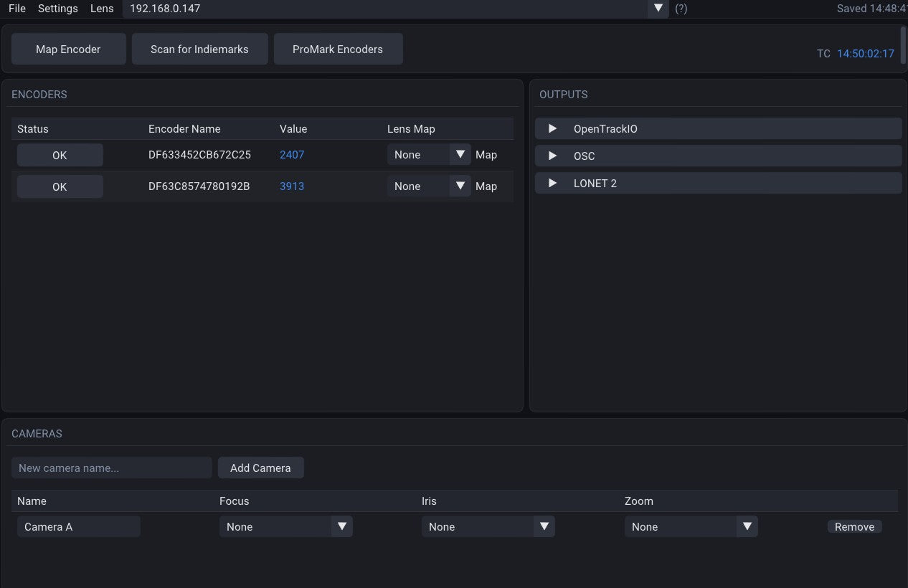Image resolution: width=908 pixels, height=588 pixels.
Task: Click the (?) help indicator
Action: pyautogui.click(x=681, y=9)
